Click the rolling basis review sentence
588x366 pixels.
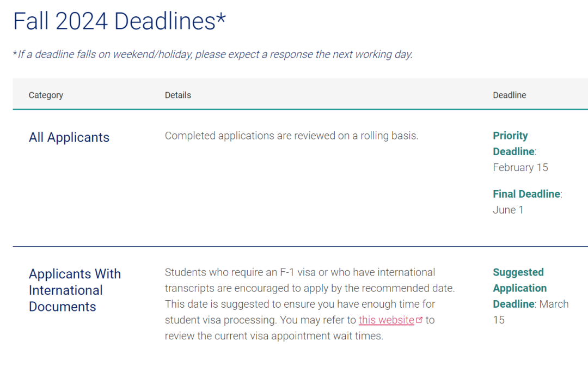pos(291,136)
